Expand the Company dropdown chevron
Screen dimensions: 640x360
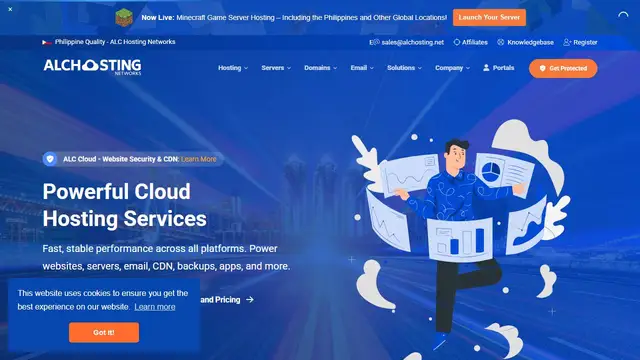[x=468, y=68]
